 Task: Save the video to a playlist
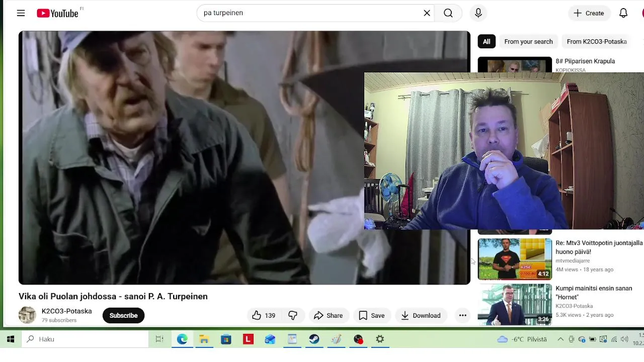[x=372, y=316]
